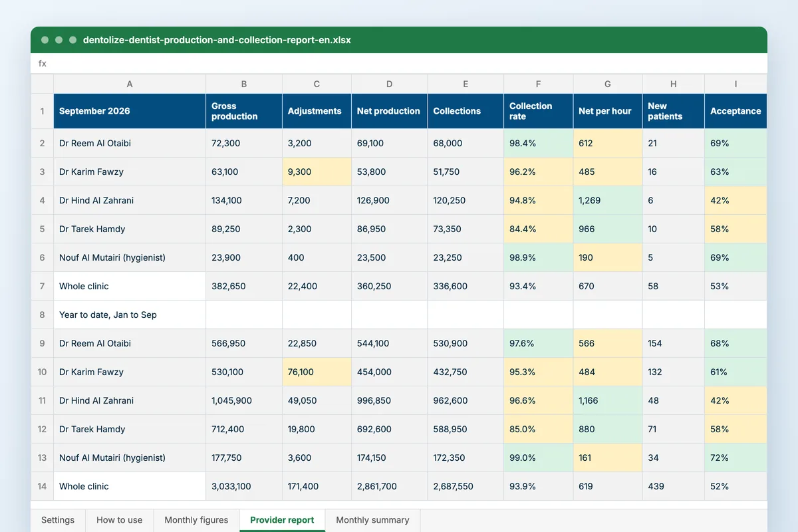Select the 2,687,550 year-to-date collections cell
The height and width of the screenshot is (532, 798).
[x=465, y=486]
